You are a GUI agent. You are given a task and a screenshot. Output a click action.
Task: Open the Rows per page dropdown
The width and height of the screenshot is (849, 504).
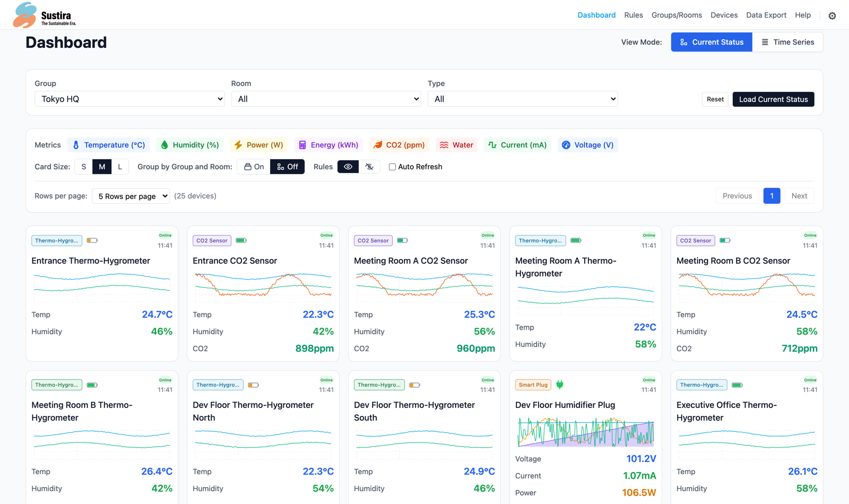tap(131, 196)
